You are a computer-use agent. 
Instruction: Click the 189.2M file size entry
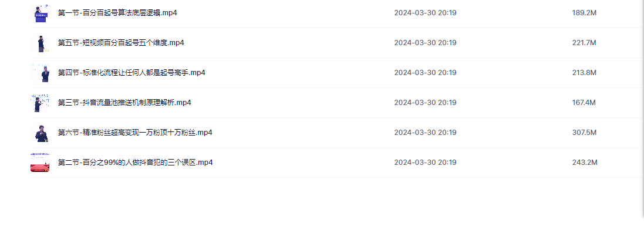[x=584, y=13]
